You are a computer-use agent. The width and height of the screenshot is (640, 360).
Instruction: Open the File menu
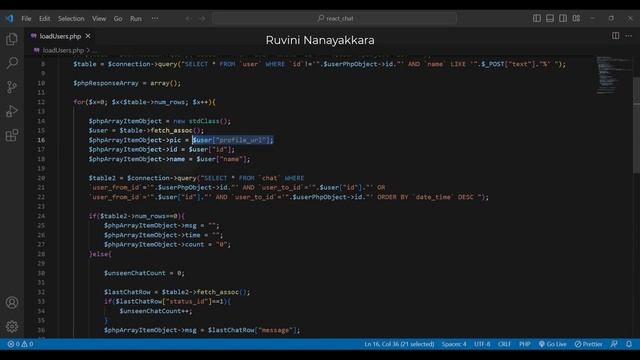point(26,19)
